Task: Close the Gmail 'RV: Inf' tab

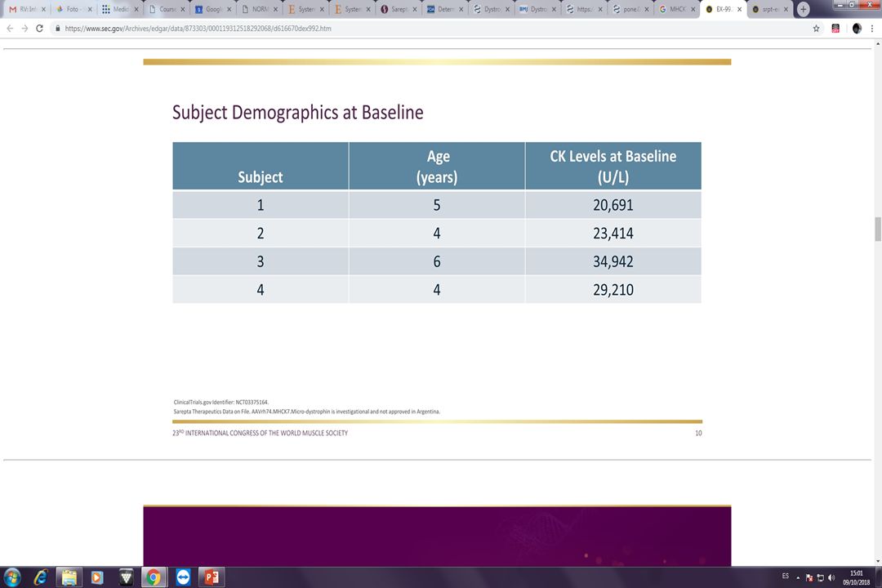Action: click(43, 9)
